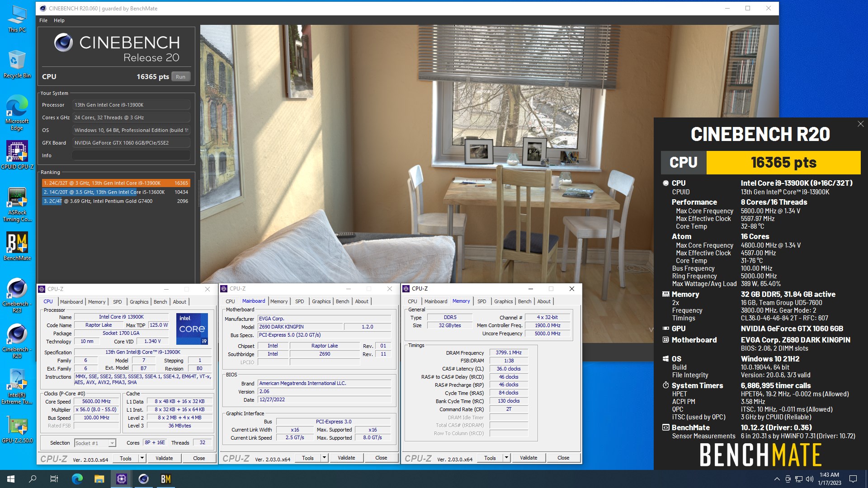Open Cinebench Help menu

(59, 20)
